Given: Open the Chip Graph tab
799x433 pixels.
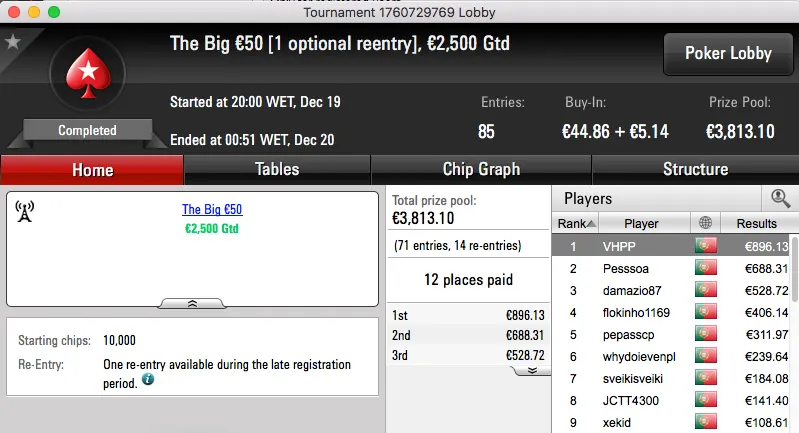Looking at the screenshot, I should pos(481,169).
